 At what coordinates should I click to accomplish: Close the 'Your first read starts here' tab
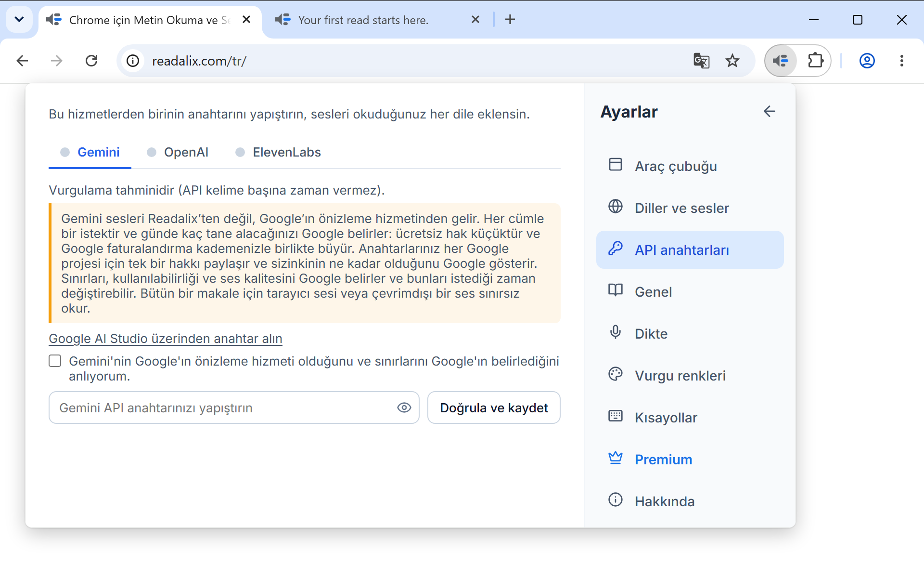[475, 20]
